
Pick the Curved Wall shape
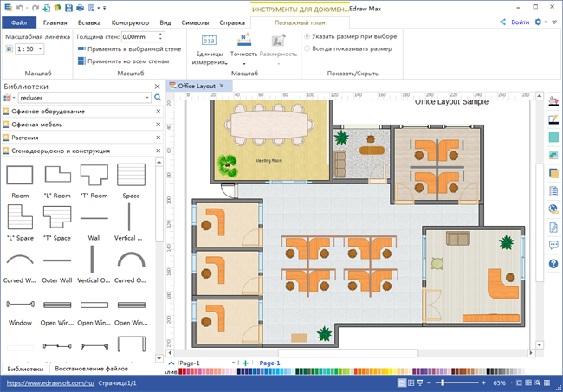click(x=19, y=260)
